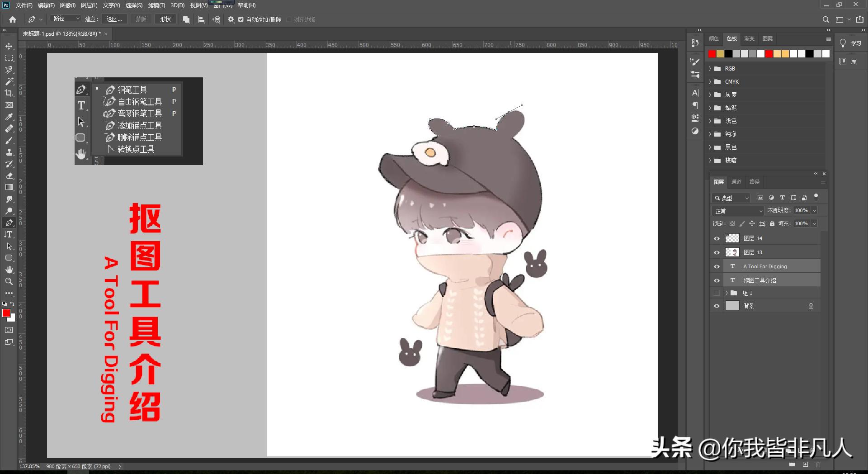Select the 抠图工具介绍 text layer
868x474 pixels.
point(759,280)
